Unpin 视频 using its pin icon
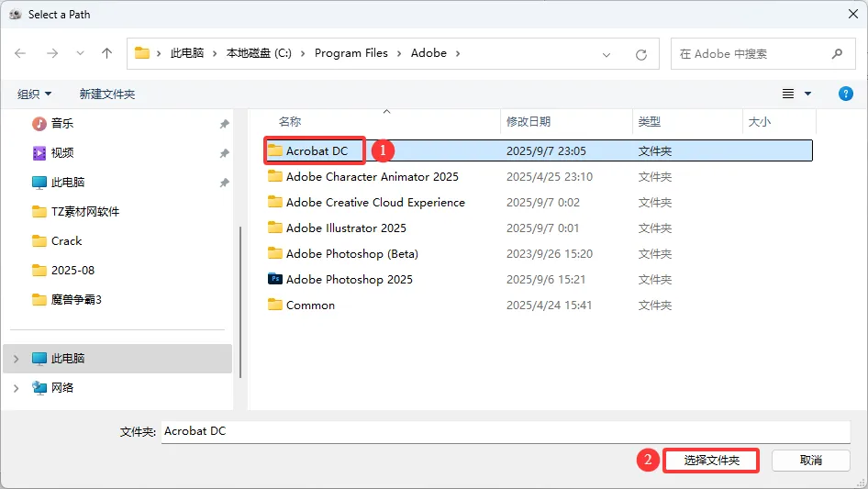This screenshot has height=489, width=868. point(224,153)
